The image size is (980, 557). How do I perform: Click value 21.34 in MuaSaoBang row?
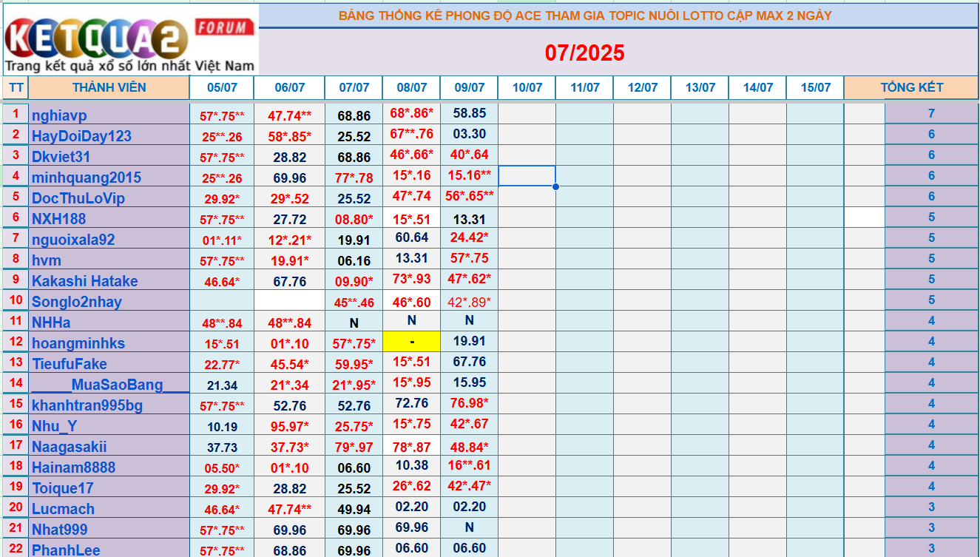click(x=222, y=385)
